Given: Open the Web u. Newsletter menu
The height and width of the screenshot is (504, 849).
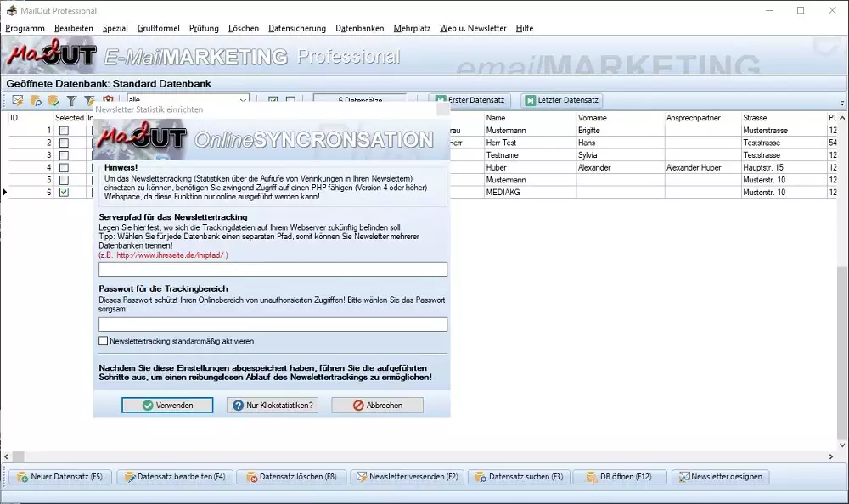Looking at the screenshot, I should pyautogui.click(x=473, y=28).
